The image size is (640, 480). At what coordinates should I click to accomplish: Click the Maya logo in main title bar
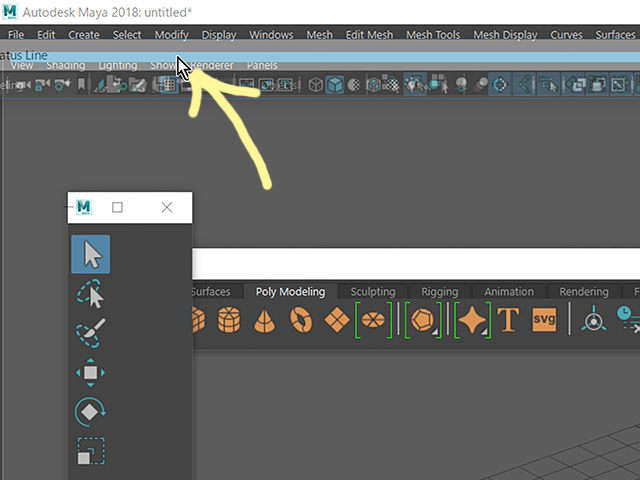tap(9, 12)
